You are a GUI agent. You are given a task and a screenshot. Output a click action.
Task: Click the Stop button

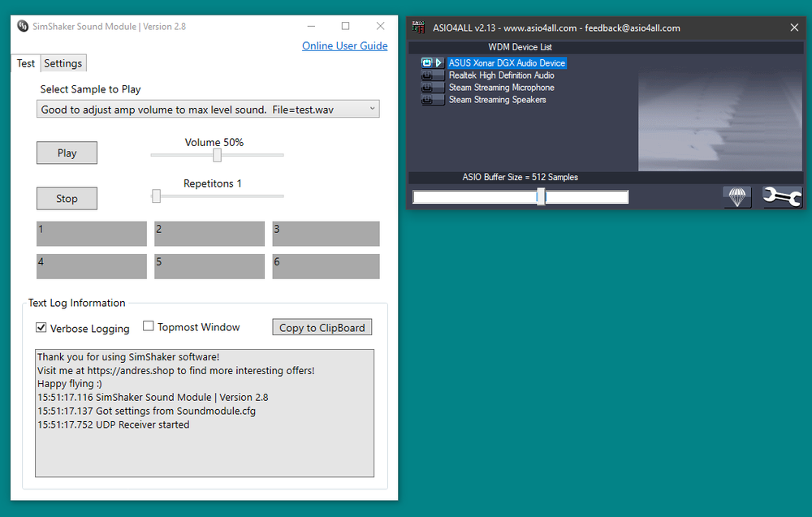pyautogui.click(x=67, y=198)
